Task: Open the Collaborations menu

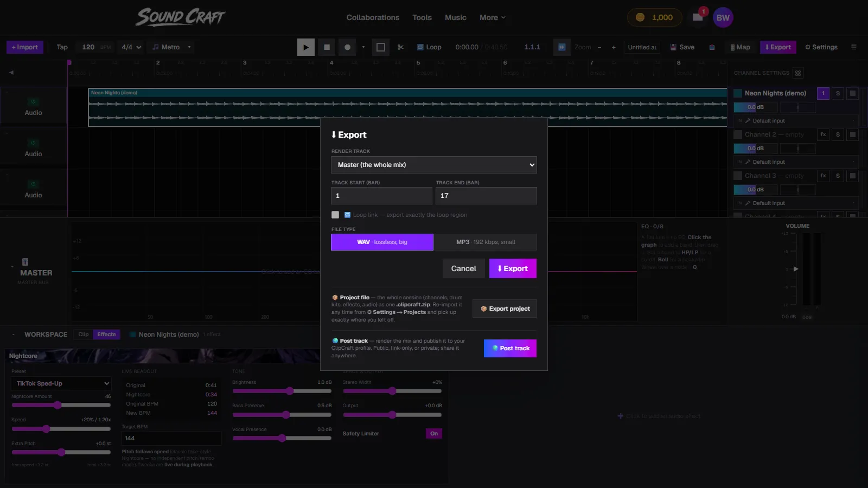Action: click(373, 17)
